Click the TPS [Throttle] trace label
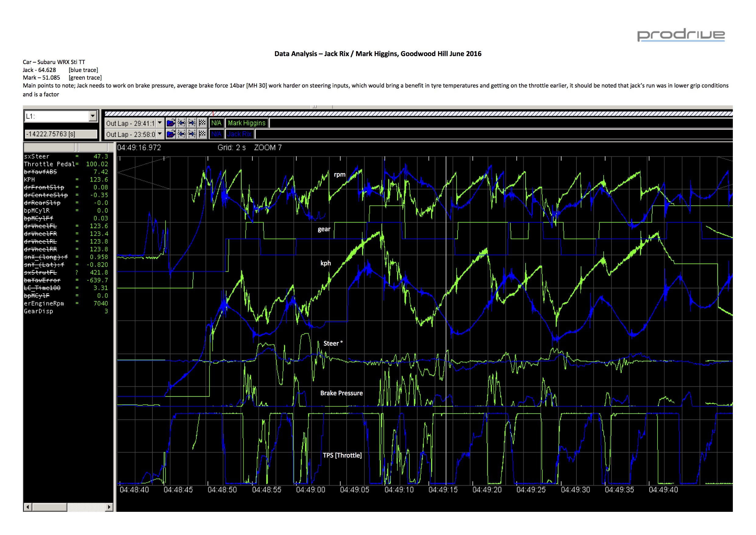This screenshot has width=756, height=535. tap(342, 455)
